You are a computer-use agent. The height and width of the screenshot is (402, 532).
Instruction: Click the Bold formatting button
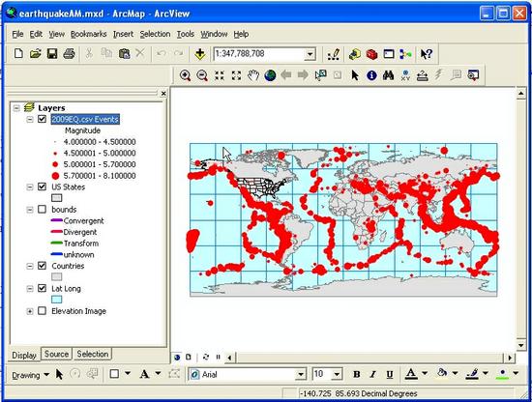pyautogui.click(x=356, y=374)
